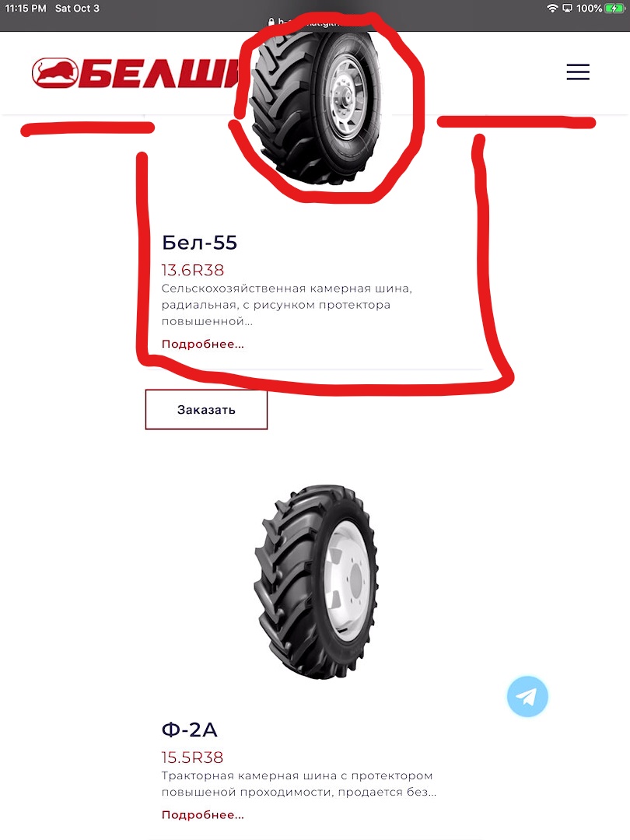Tap the battery charging icon
Image resolution: width=630 pixels, height=840 pixels.
[615, 8]
